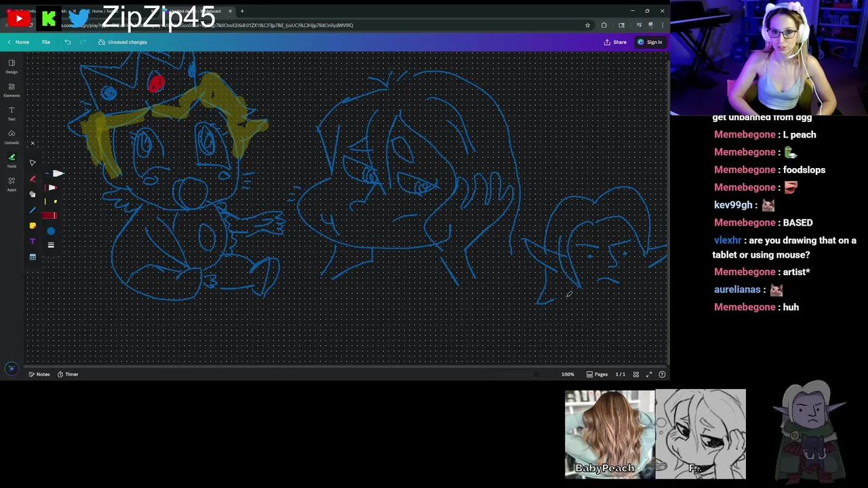Image resolution: width=868 pixels, height=488 pixels.
Task: Open the 100% zoom level menu
Action: coord(568,374)
